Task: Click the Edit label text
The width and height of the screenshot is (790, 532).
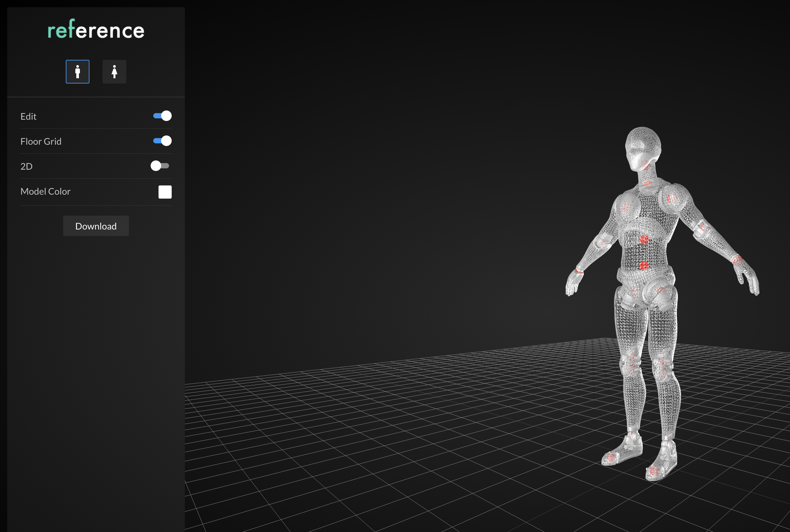Action: [x=28, y=116]
